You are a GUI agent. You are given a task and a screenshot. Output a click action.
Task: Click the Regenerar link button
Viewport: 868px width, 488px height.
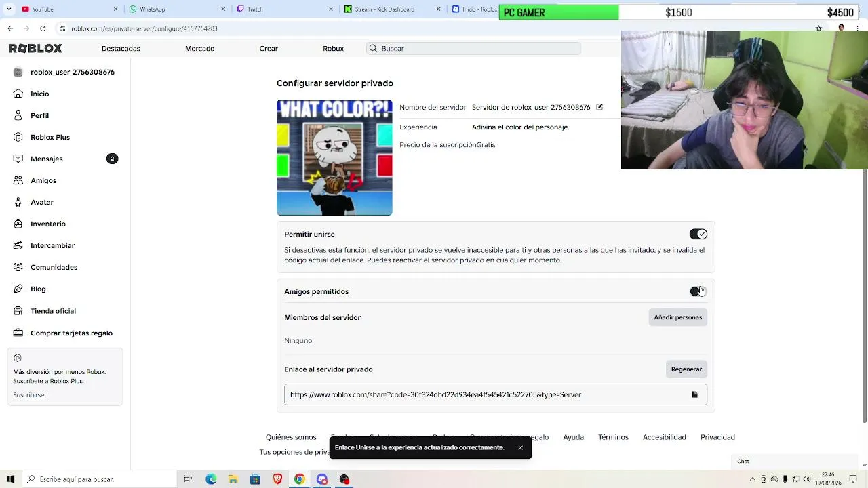(x=686, y=369)
